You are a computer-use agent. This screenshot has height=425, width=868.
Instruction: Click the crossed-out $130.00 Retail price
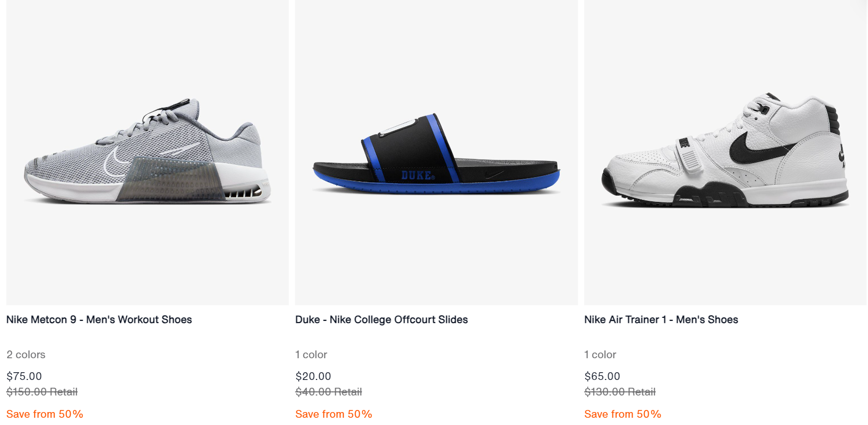620,392
